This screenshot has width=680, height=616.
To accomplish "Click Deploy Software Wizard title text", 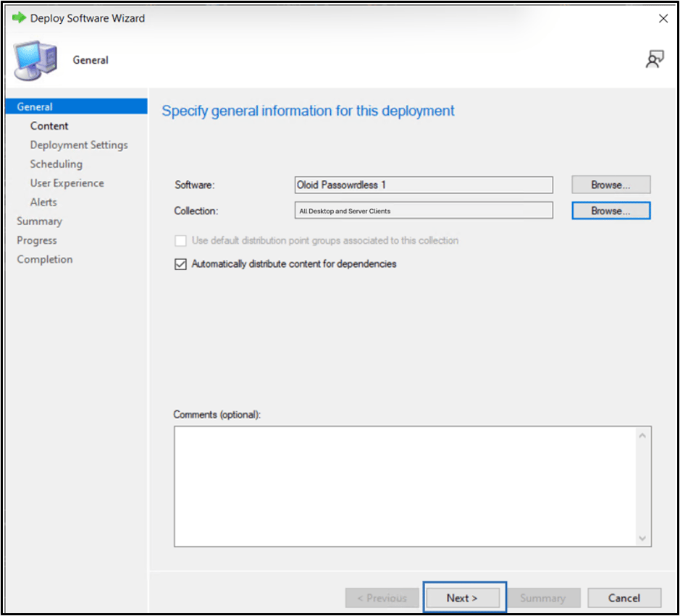I will click(x=88, y=18).
